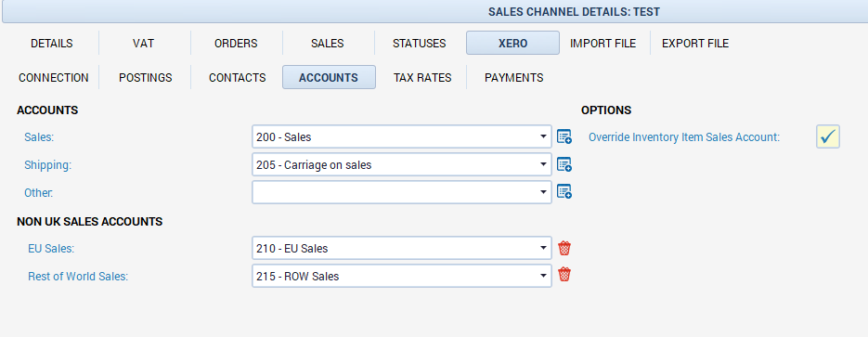Screen dimensions: 868x337
Task: Open the Export File tab
Action: pos(695,43)
